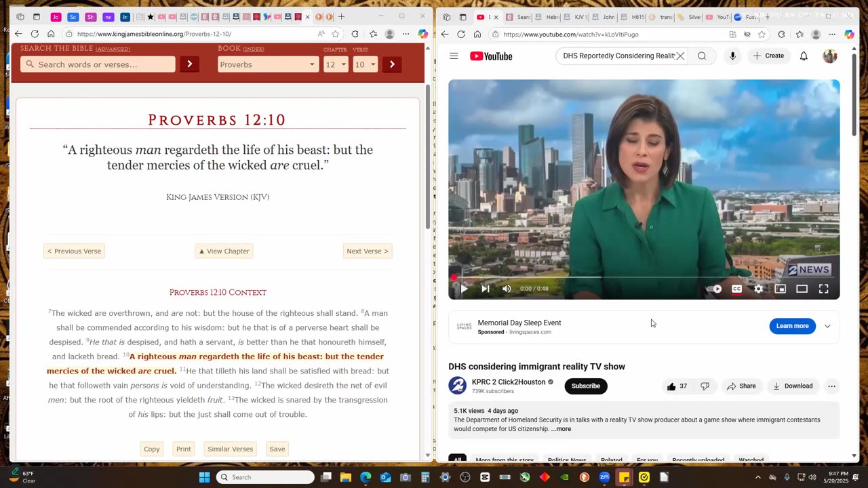Open KPRC 2 Click2Houston channel avatar
Screen dimensions: 868x488
click(x=458, y=386)
